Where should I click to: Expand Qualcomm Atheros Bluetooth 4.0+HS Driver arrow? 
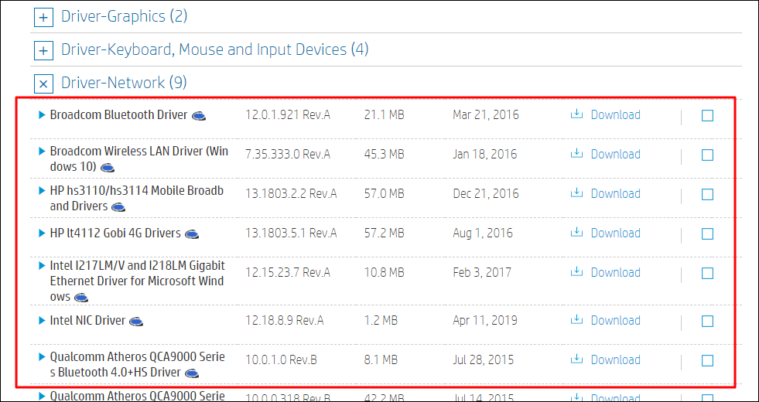coord(41,356)
